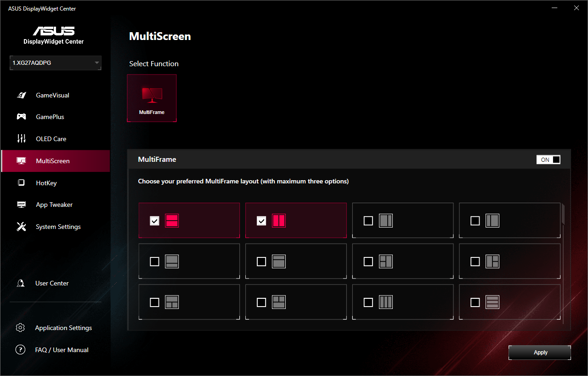The image size is (588, 376).
Task: Click the wide-left narrow-right layout icon
Action: coord(386,221)
